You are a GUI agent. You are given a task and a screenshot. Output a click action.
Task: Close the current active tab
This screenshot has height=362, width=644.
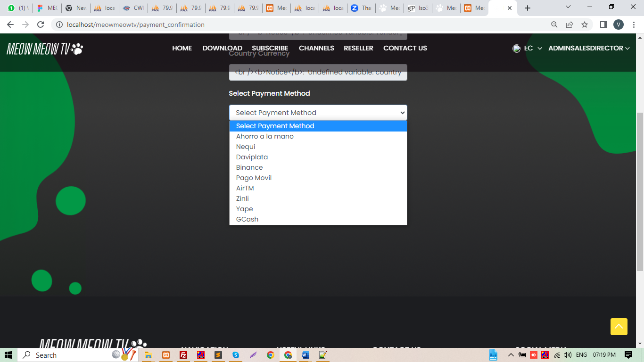(509, 8)
